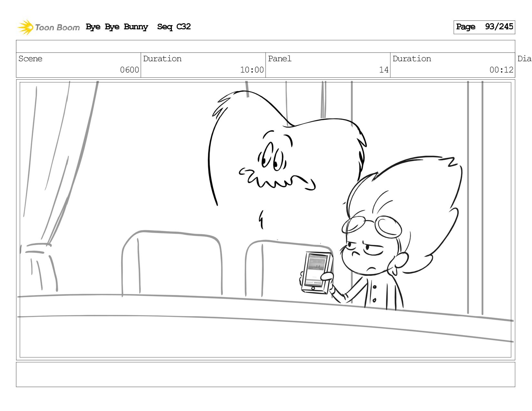Click the 'Panel' header label
Viewport: 532px width, 411px height.
point(280,59)
